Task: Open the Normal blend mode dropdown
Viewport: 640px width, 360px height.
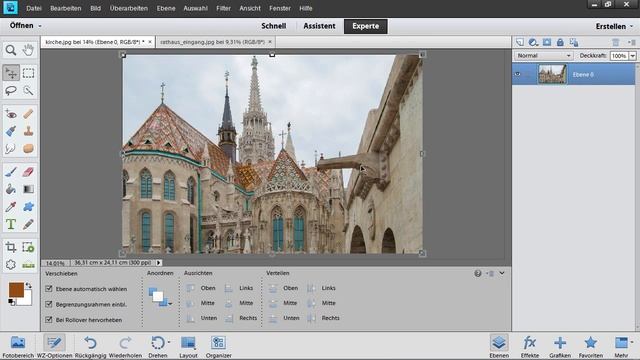Action: click(x=543, y=56)
